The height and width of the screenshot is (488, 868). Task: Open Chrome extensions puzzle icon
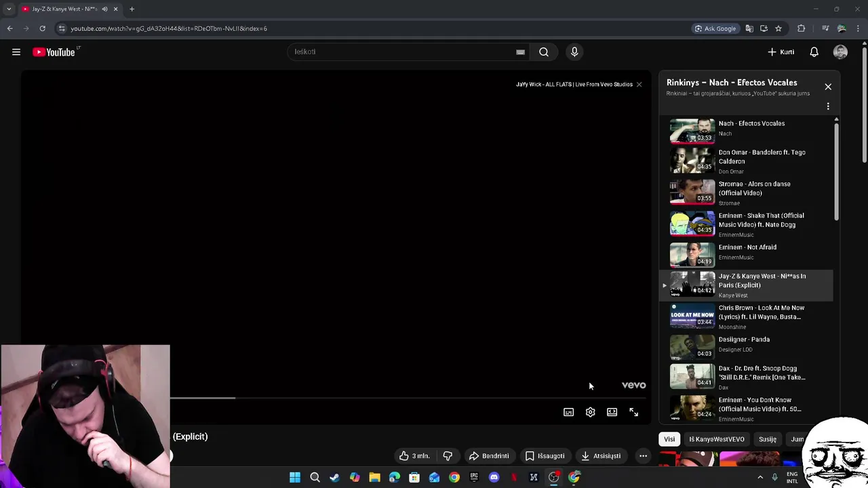click(802, 28)
